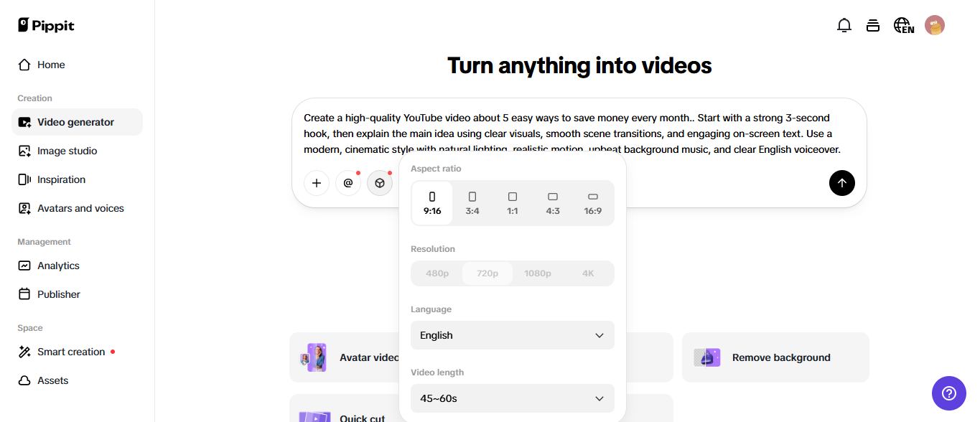The image size is (980, 422).
Task: Select 3:4 aspect ratio
Action: coord(472,203)
